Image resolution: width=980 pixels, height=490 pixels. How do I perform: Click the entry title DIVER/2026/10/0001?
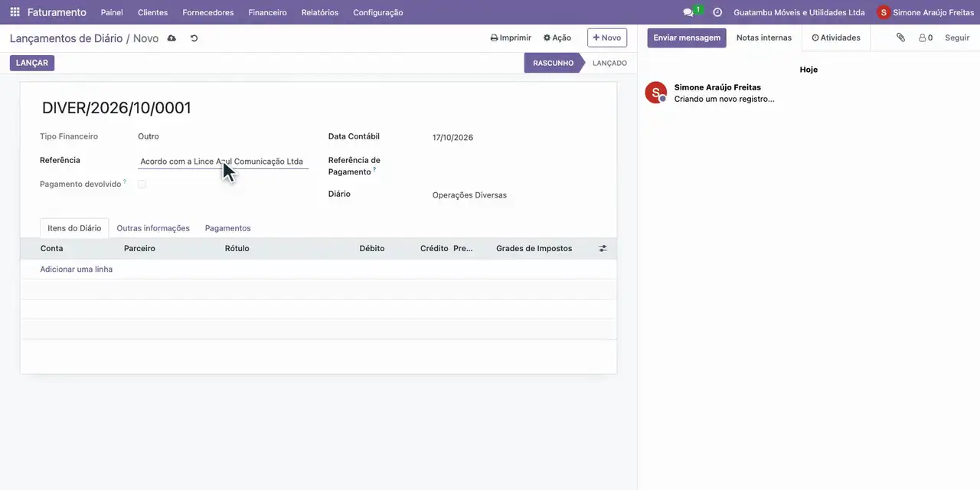(116, 108)
